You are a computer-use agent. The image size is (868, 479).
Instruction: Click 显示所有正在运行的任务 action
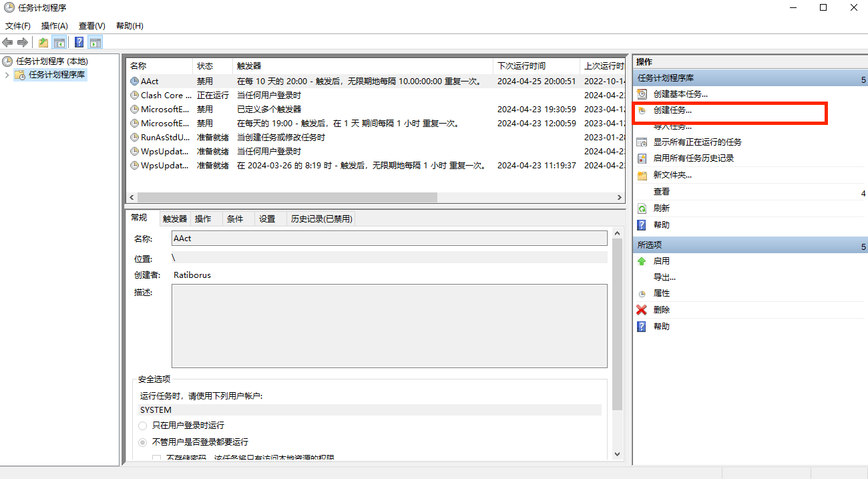(697, 142)
